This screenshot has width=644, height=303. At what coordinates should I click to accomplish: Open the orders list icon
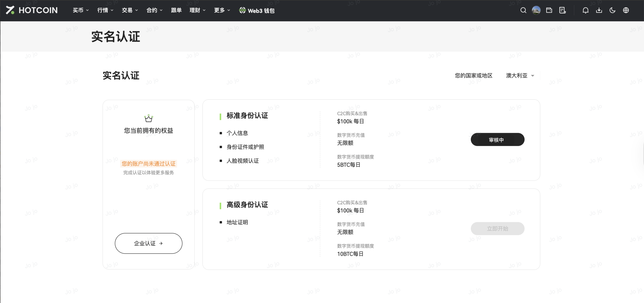pyautogui.click(x=562, y=10)
